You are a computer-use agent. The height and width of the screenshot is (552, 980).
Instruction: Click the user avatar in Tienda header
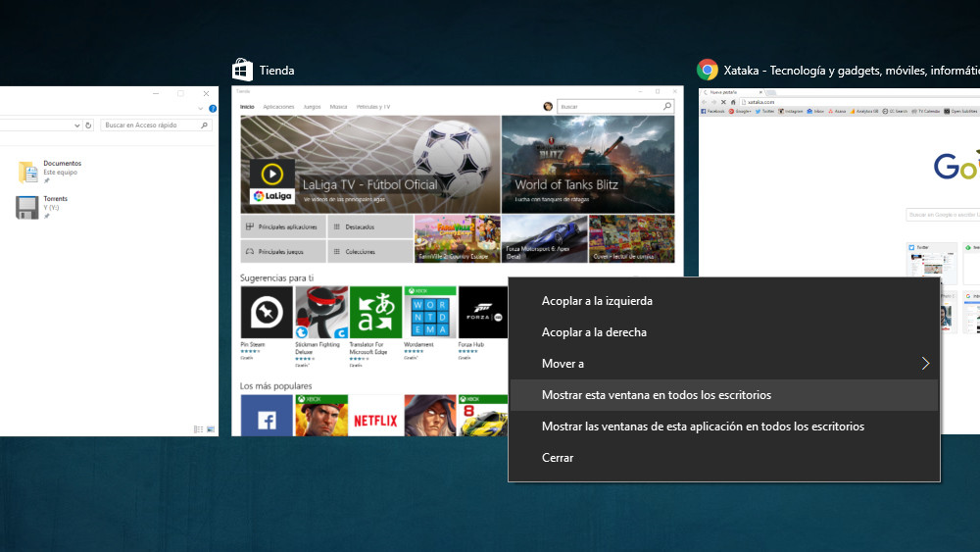coord(548,106)
